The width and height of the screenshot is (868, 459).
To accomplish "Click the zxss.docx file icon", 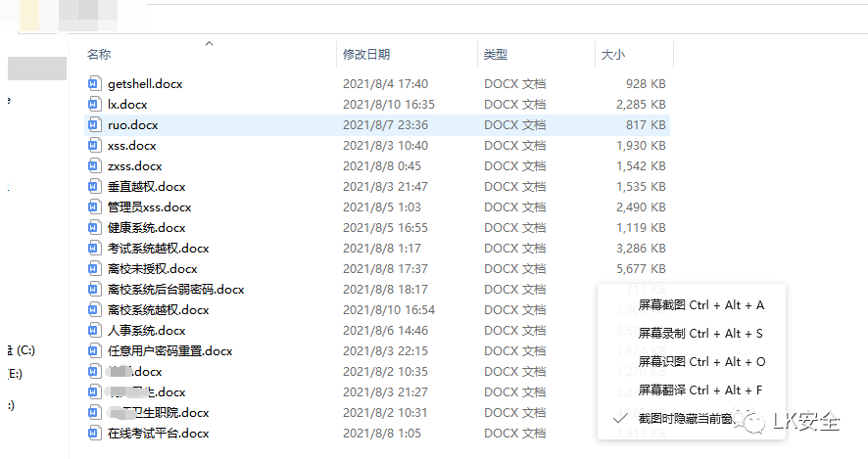I will [94, 166].
